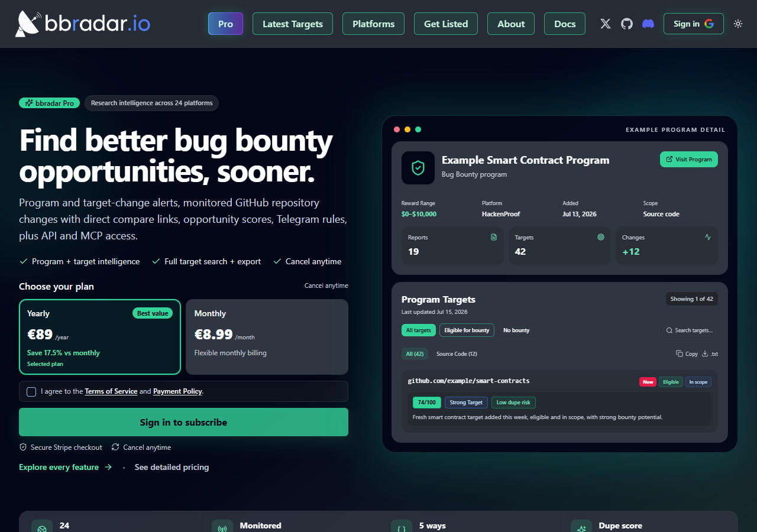The width and height of the screenshot is (757, 532).
Task: Click the green dot in the example window
Action: click(418, 129)
